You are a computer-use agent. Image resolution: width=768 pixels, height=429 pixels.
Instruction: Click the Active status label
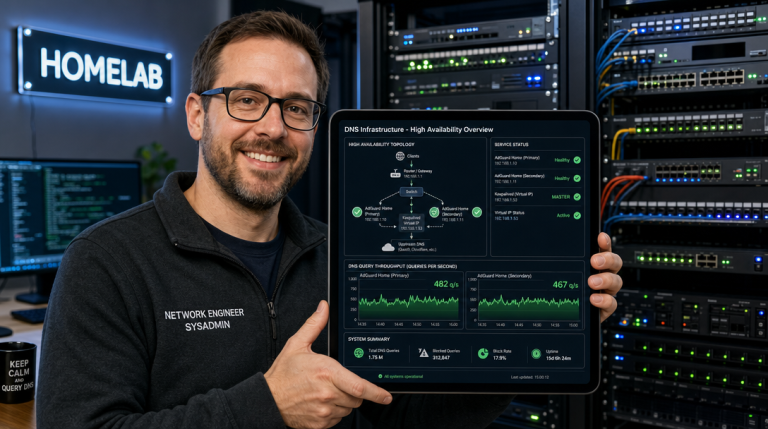click(x=563, y=215)
